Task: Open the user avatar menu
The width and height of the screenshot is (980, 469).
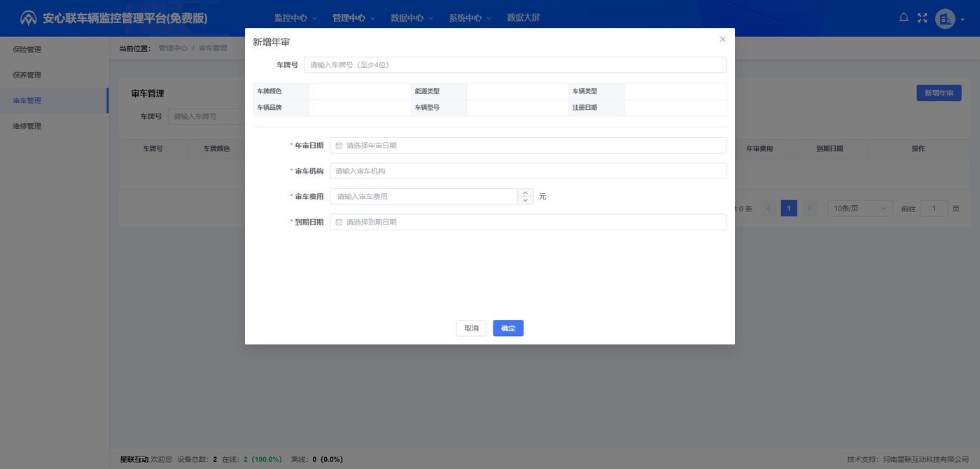Action: tap(945, 19)
